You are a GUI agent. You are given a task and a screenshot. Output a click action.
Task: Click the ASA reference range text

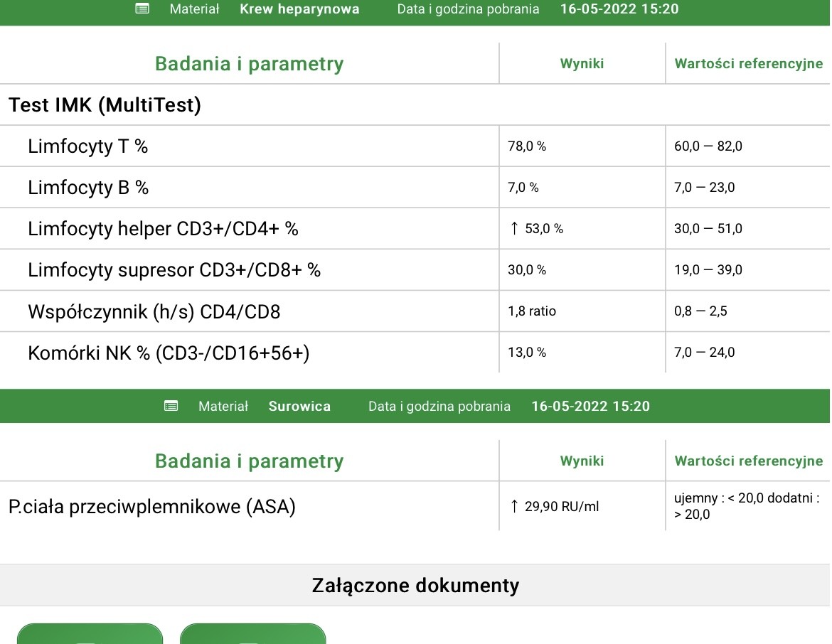[746, 506]
